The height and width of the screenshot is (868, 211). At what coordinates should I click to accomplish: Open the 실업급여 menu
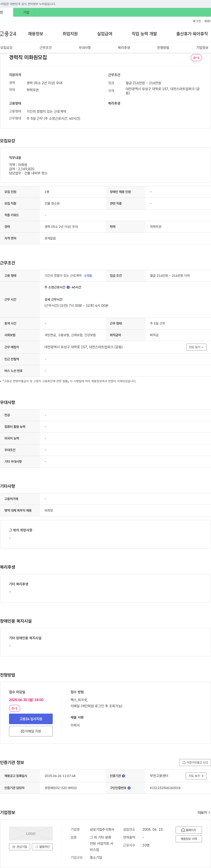click(x=105, y=34)
